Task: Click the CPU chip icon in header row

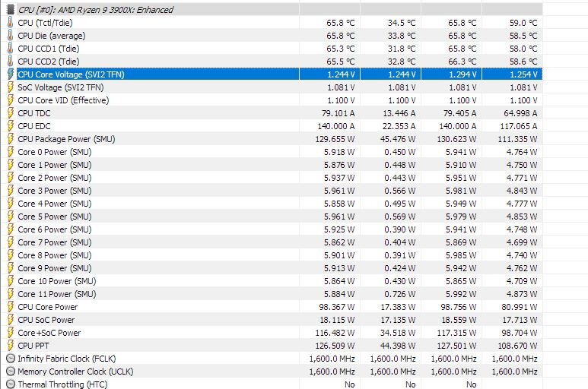Action: [11, 10]
